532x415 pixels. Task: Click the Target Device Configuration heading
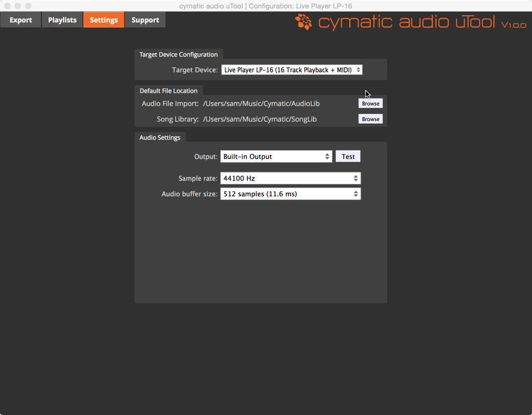click(x=179, y=55)
